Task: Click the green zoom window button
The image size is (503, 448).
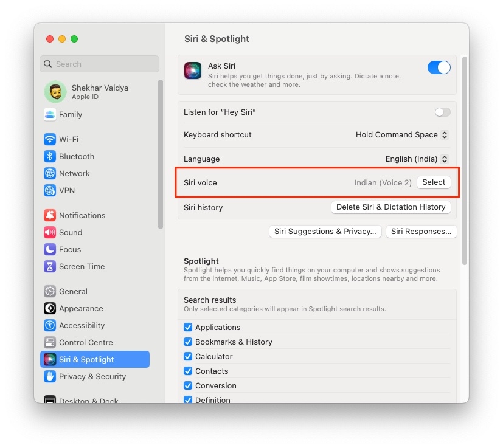Action: click(74, 39)
